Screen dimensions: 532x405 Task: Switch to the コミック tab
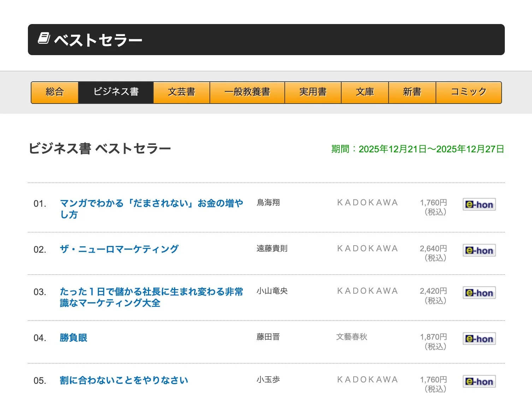[x=468, y=92]
